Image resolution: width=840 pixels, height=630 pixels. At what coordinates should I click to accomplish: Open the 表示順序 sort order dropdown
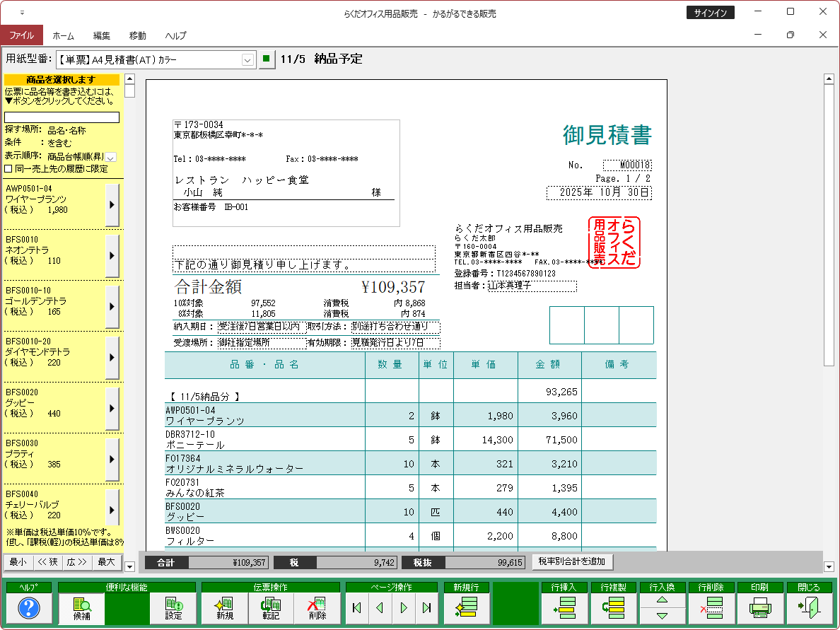[111, 156]
